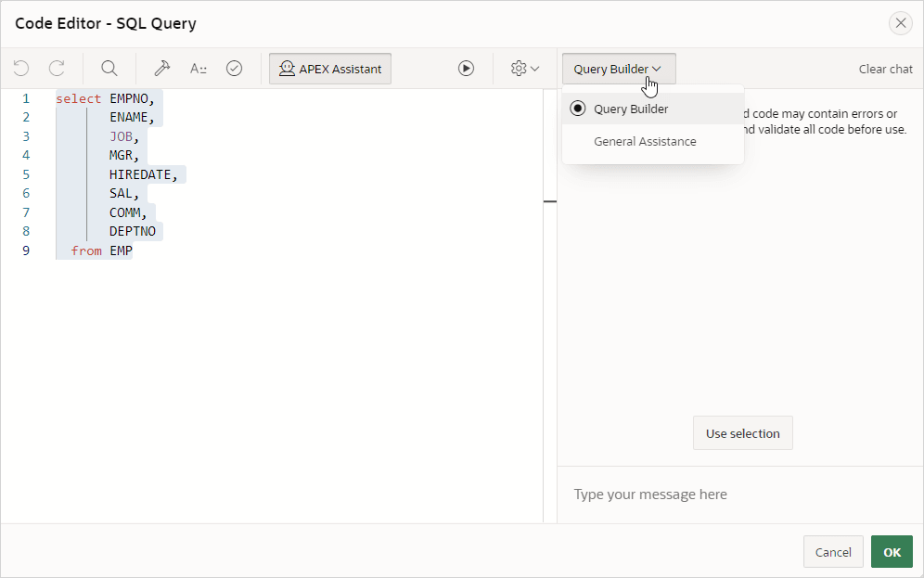Click the Cancel button

[833, 552]
